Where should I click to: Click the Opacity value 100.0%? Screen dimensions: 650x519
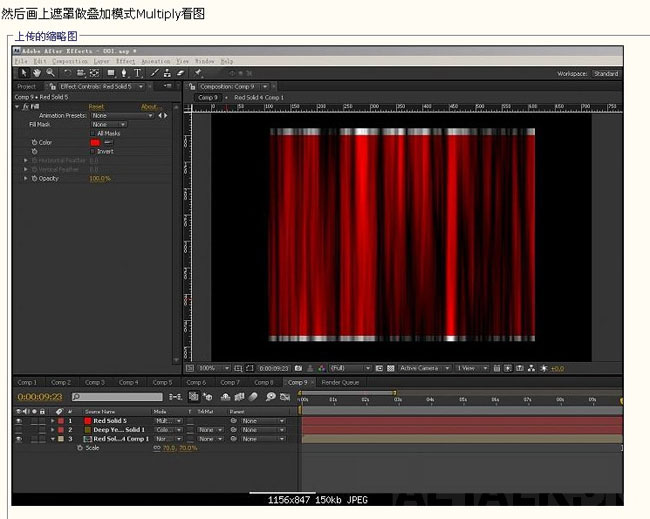pos(100,179)
